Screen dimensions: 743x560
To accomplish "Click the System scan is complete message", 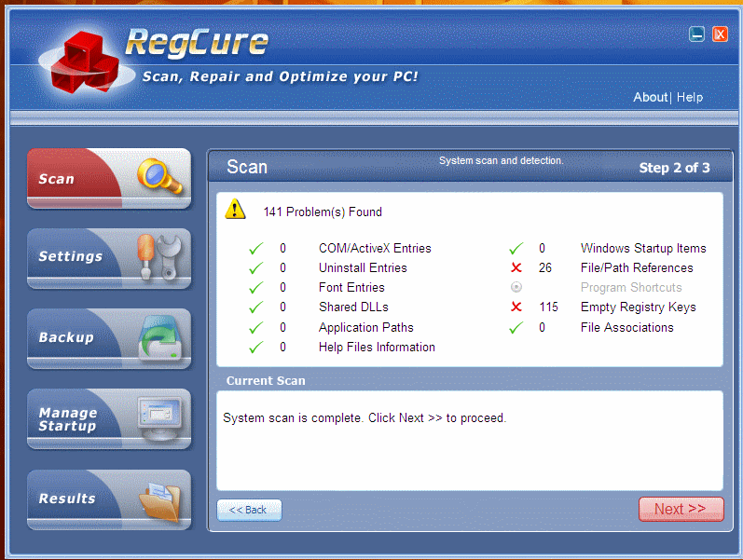I will pyautogui.click(x=365, y=417).
